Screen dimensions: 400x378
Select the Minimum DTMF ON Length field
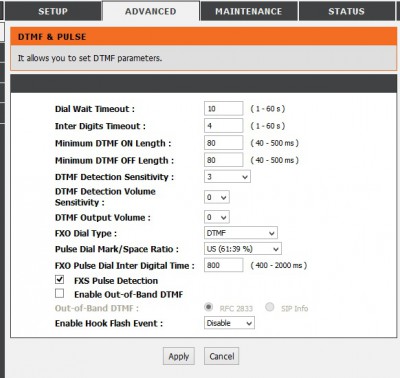click(x=223, y=143)
